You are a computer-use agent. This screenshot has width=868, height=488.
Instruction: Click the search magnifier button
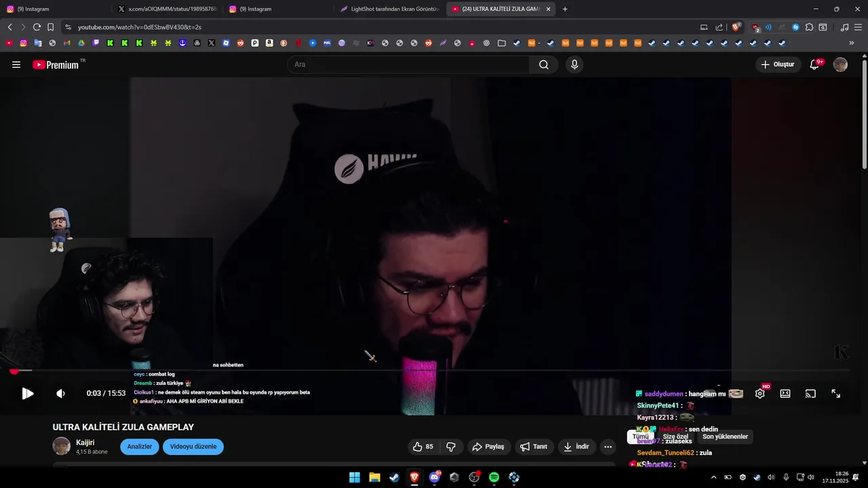pos(544,64)
